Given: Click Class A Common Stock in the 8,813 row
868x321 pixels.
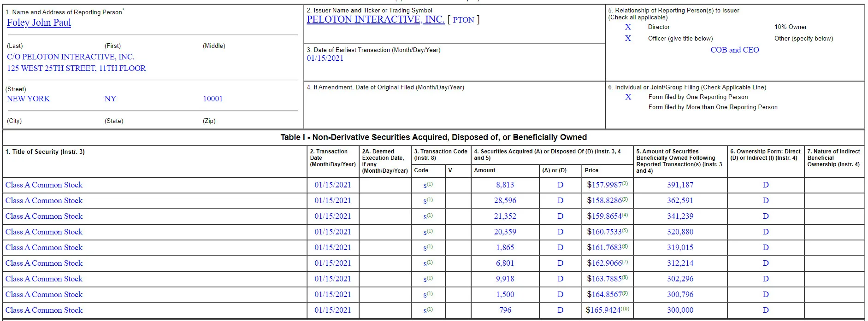Looking at the screenshot, I should point(44,185).
